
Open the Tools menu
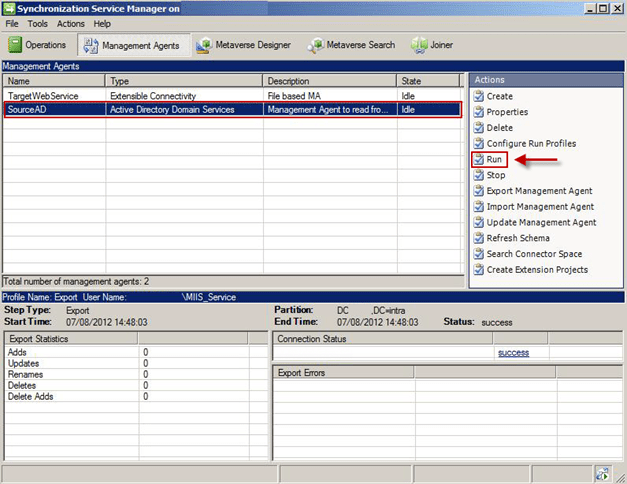click(x=38, y=23)
